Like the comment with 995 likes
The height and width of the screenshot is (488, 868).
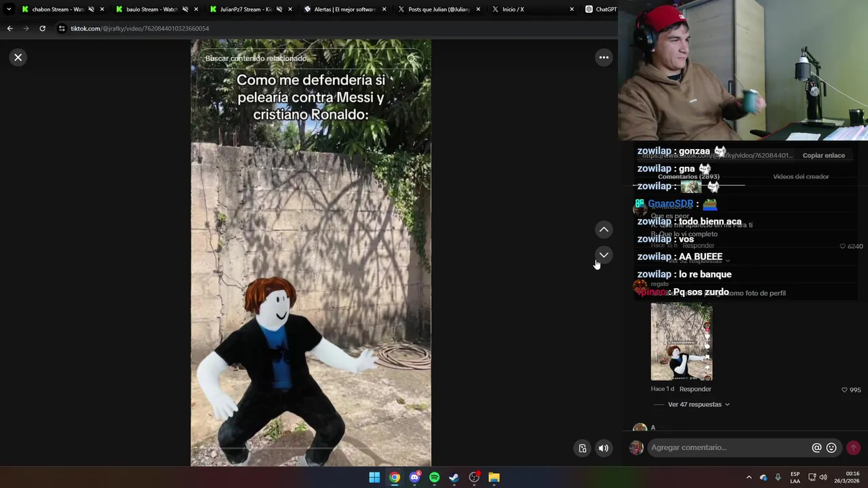(x=844, y=390)
